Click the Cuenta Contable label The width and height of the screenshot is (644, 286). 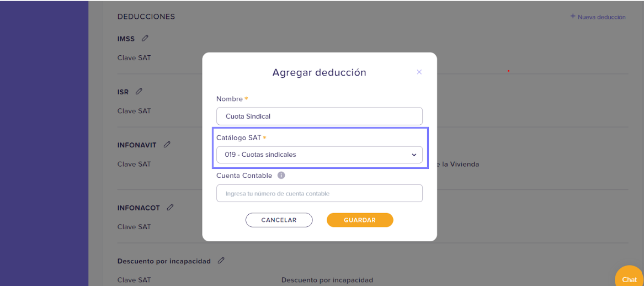pos(244,176)
